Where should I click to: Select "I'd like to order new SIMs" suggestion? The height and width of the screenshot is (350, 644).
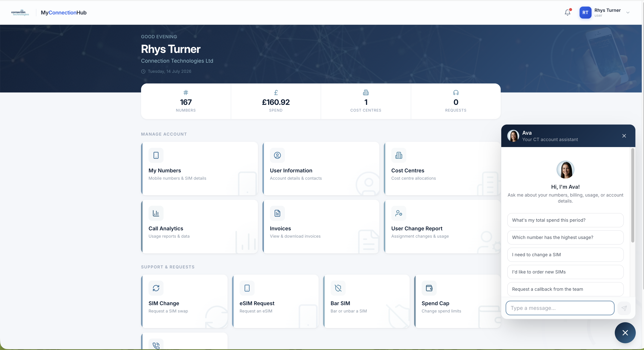(565, 272)
